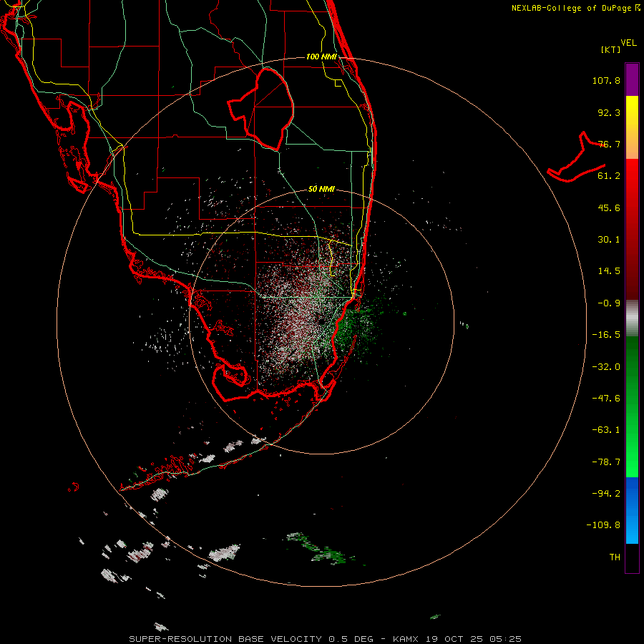Viewport: 644px width, 644px height.
Task: Click the 92.3 legend value
Action: pos(609,112)
